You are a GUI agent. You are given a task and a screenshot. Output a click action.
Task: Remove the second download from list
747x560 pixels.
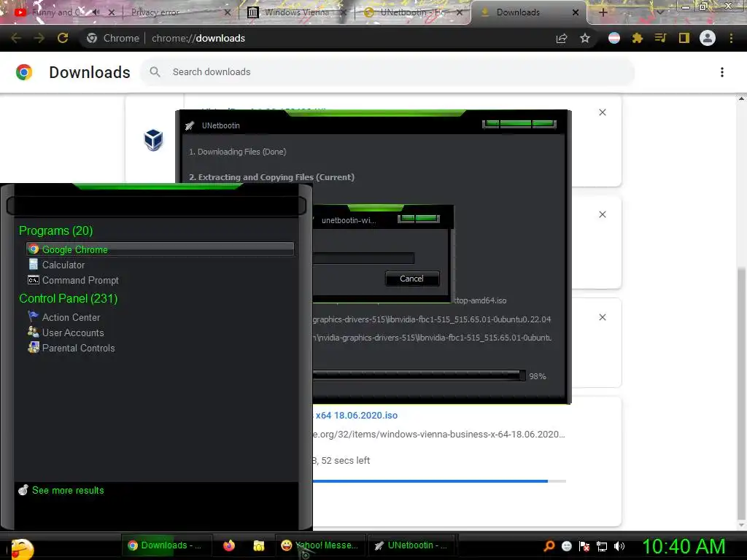coord(603,214)
